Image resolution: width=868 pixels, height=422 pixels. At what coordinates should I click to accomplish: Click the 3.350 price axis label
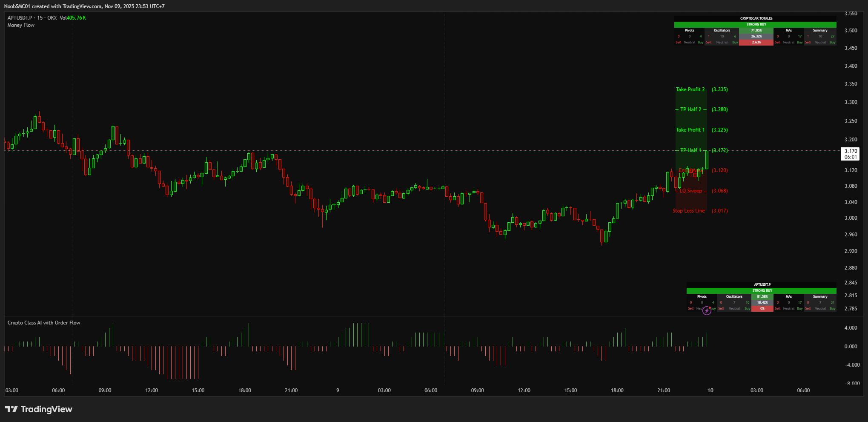pyautogui.click(x=851, y=84)
